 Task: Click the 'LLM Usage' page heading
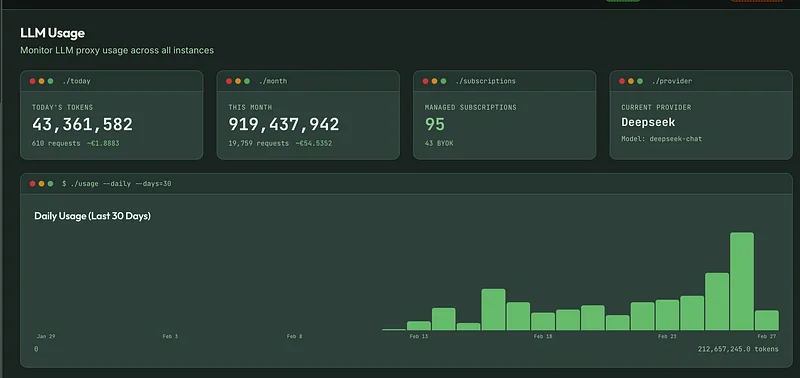[x=53, y=33]
